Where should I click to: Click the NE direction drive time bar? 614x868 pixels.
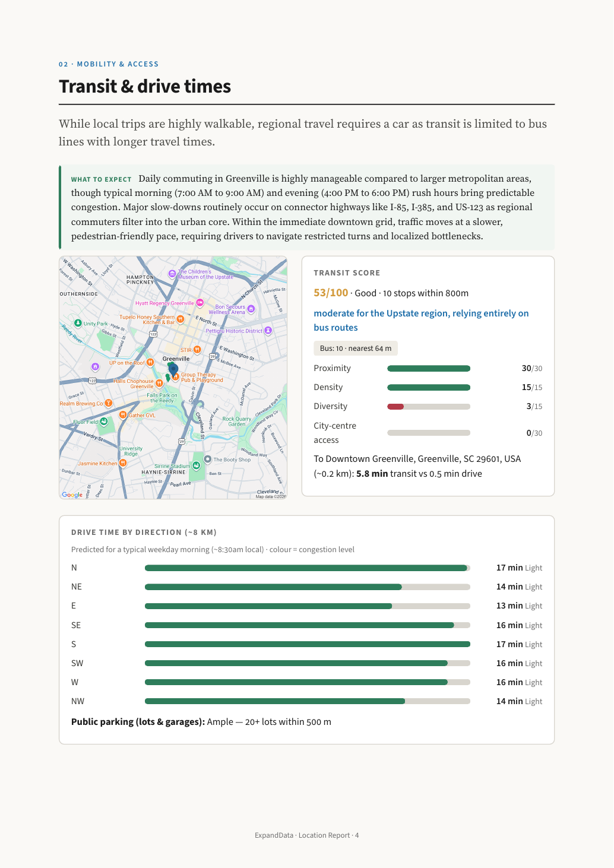coord(308,587)
